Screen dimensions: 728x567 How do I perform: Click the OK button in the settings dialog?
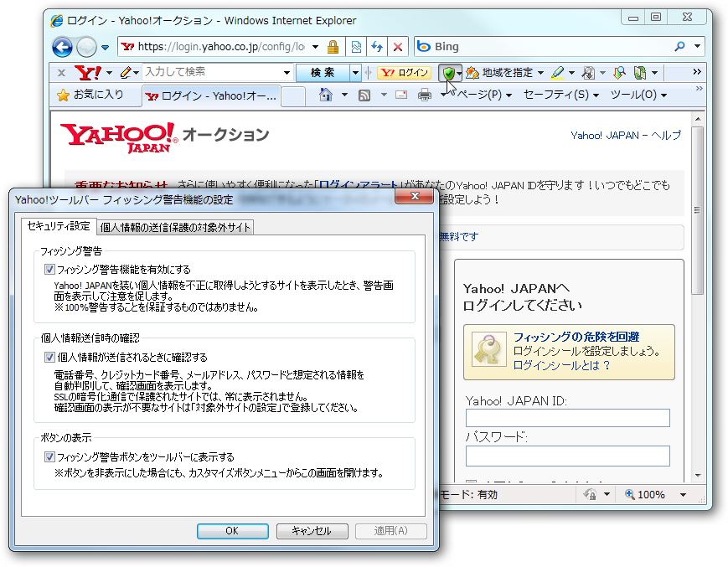[x=232, y=530]
